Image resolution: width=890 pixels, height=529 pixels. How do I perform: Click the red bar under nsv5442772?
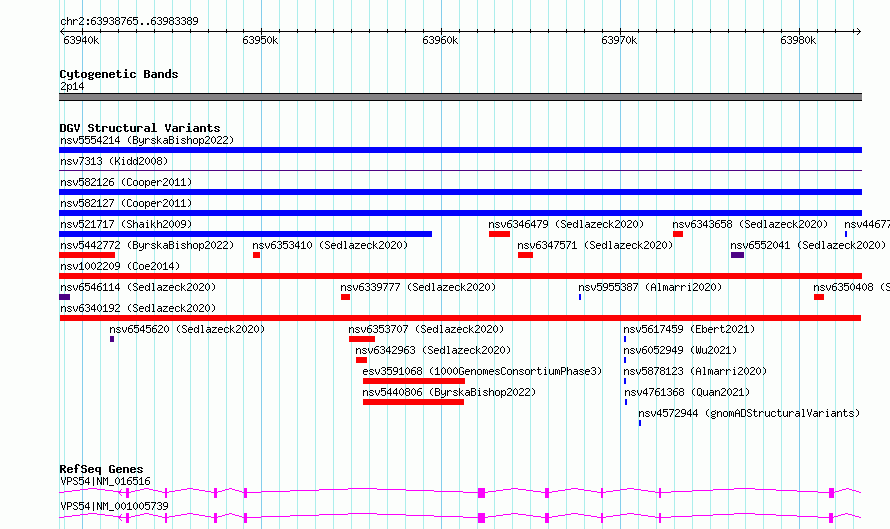pyautogui.click(x=87, y=255)
